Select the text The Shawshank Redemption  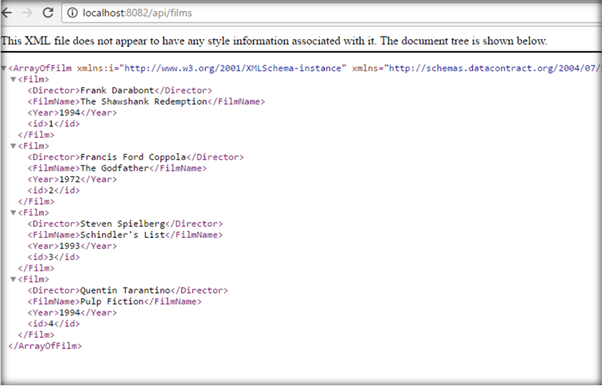coord(144,102)
